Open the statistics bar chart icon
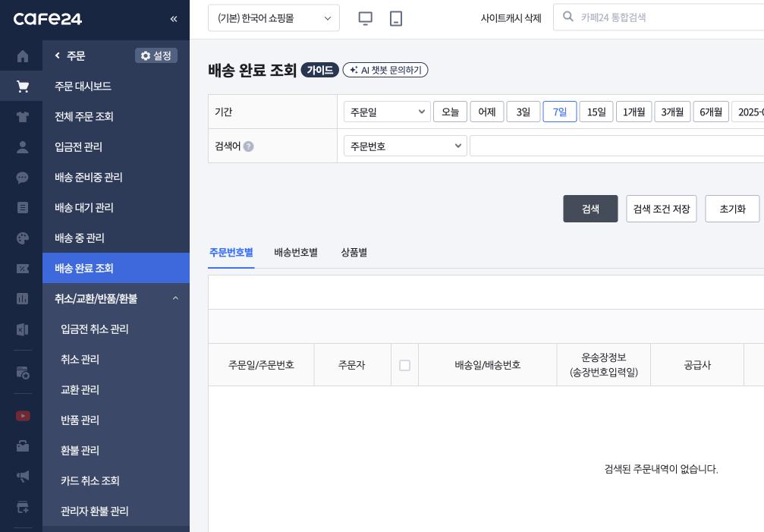The image size is (764, 532). point(22,299)
